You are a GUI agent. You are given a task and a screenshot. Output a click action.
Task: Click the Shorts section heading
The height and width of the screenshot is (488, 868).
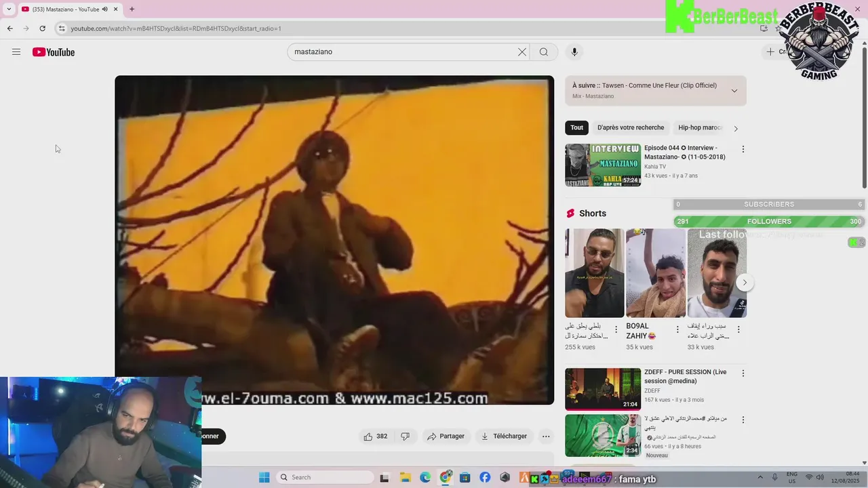tap(593, 213)
